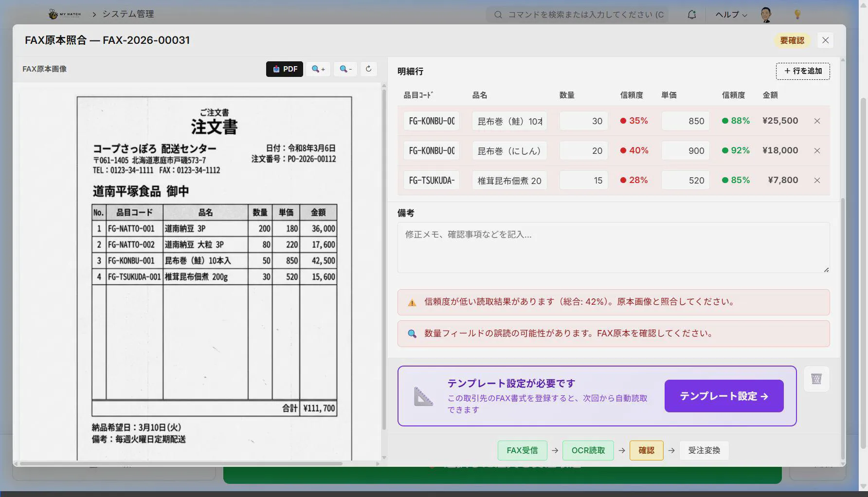This screenshot has width=868, height=497.
Task: Click the PDF view button
Action: tap(284, 69)
